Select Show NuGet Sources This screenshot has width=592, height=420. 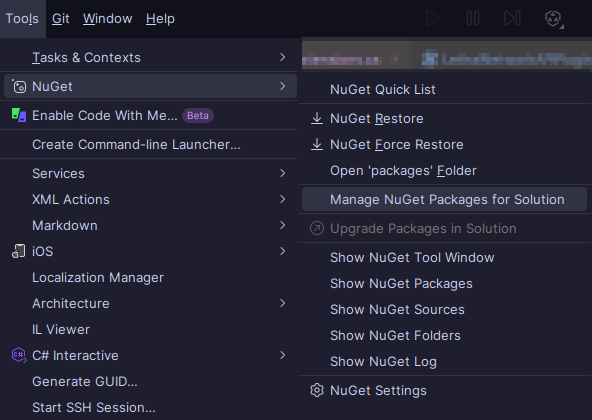click(x=444, y=309)
